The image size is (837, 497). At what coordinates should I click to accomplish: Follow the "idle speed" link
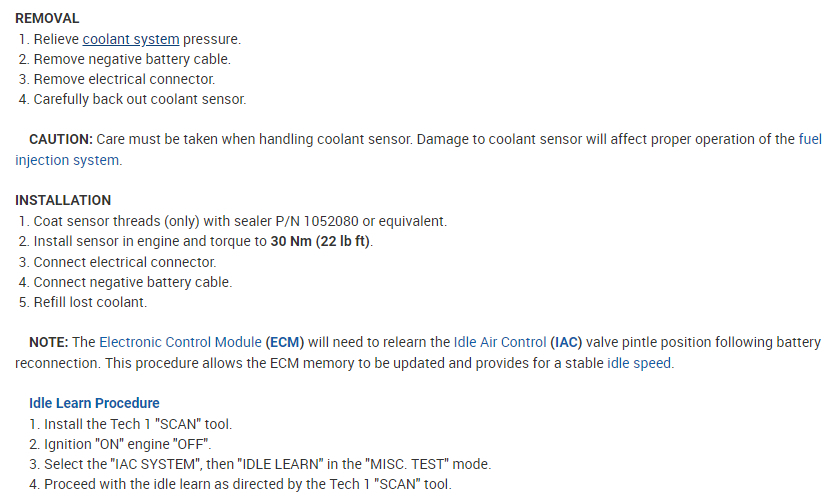coord(639,363)
